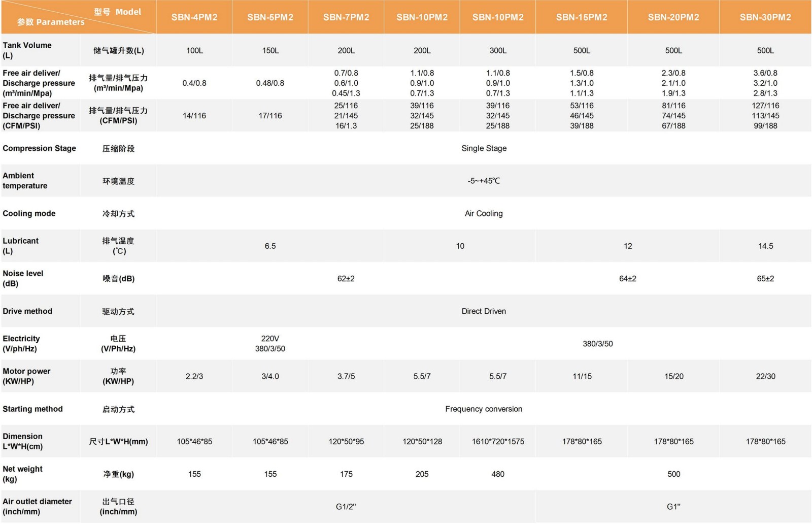812x524 pixels.
Task: Click the 300L tank volume cell
Action: click(498, 51)
